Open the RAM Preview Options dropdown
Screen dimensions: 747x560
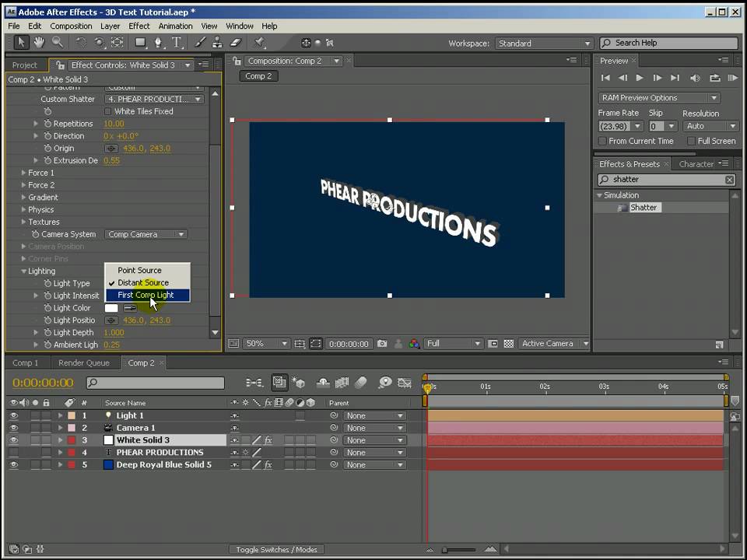(659, 98)
